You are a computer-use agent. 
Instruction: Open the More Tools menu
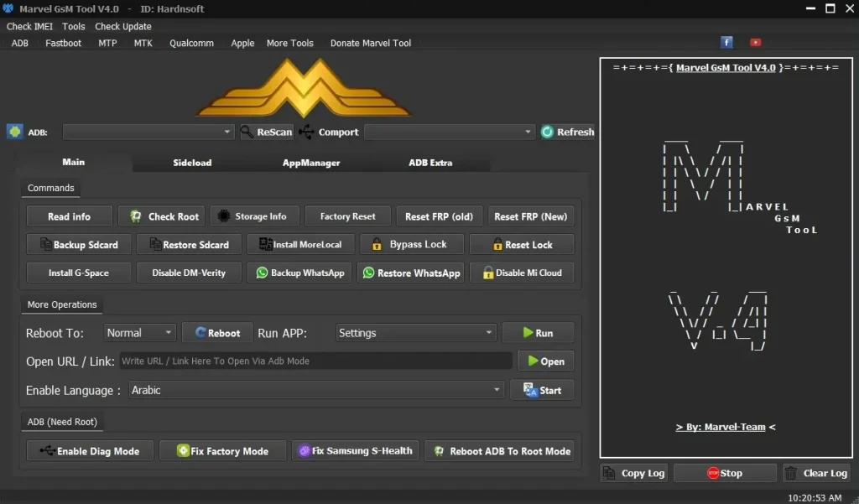pyautogui.click(x=289, y=43)
